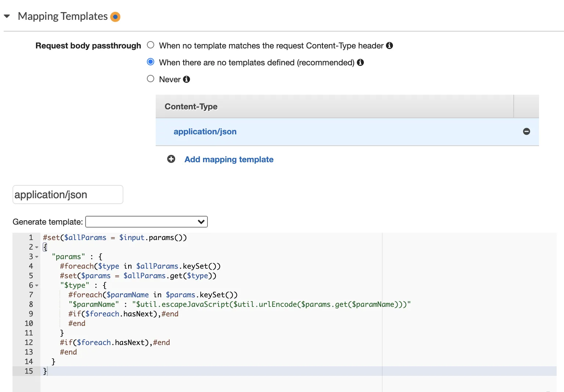Open the application/json content type entry
This screenshot has height=392, width=564.
click(205, 131)
